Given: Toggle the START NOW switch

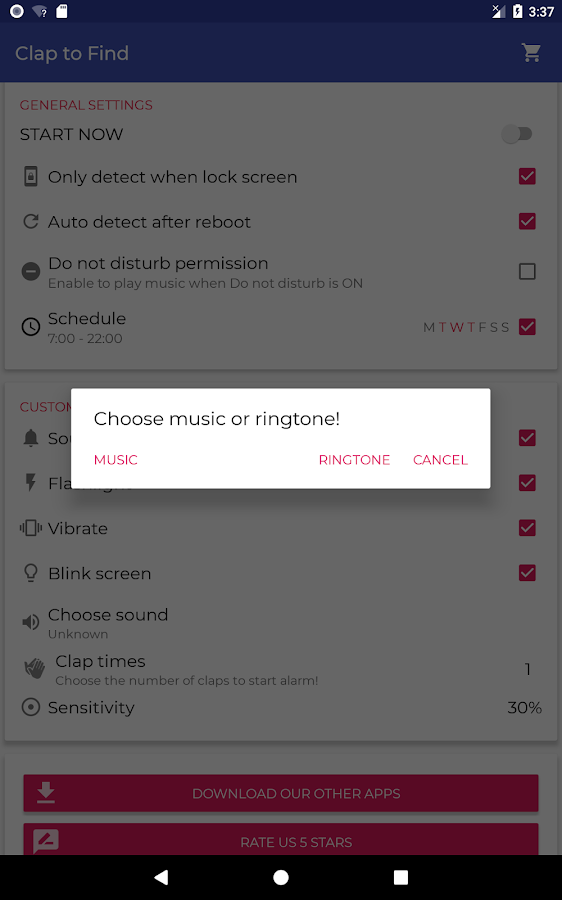Looking at the screenshot, I should 517,134.
